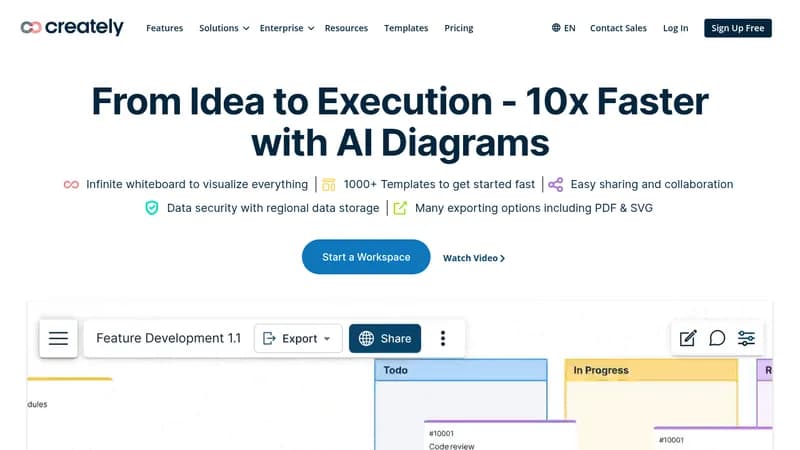
Task: Open the comments speech bubble icon
Action: 717,338
